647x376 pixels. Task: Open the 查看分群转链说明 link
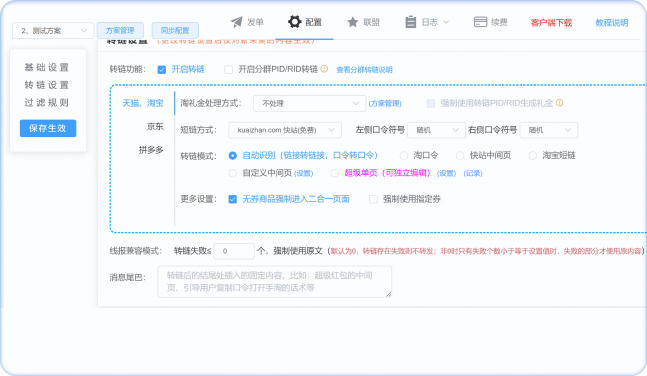[364, 70]
